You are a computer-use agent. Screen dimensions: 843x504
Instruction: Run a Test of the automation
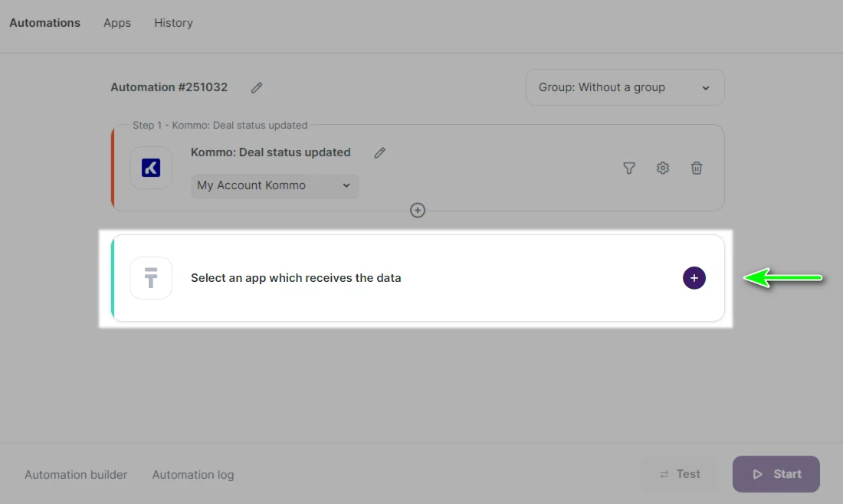[x=680, y=473]
